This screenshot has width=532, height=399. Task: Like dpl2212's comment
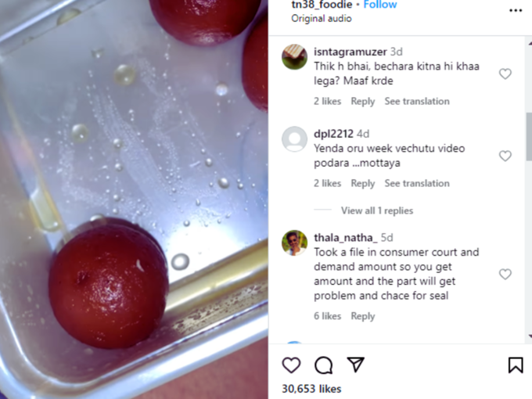coord(505,156)
